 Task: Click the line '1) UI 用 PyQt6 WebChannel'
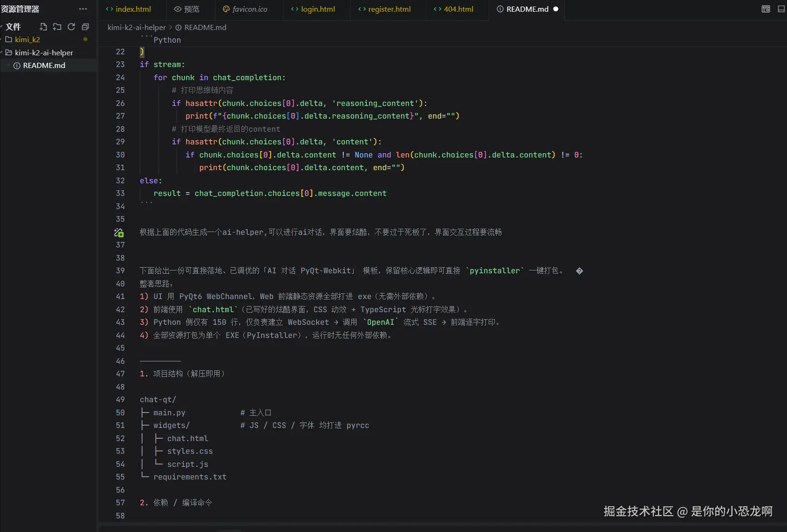(288, 297)
